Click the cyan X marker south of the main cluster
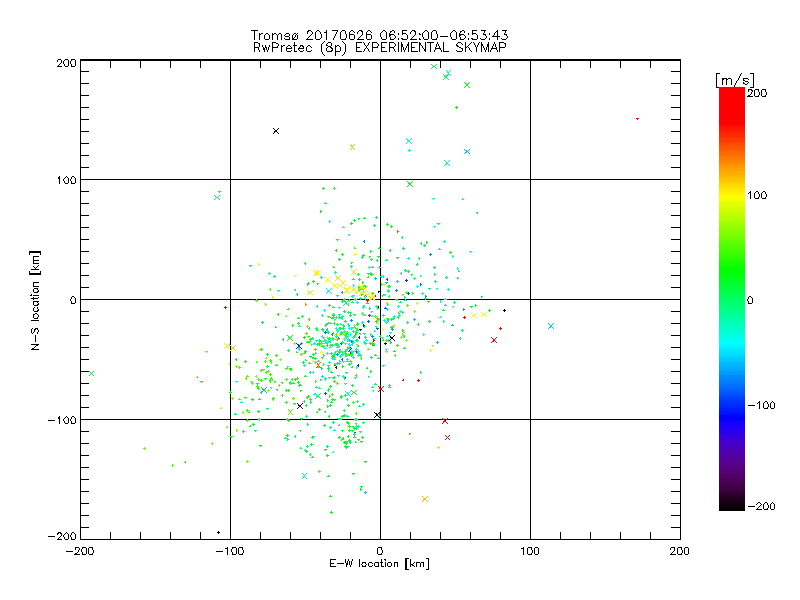 [305, 476]
